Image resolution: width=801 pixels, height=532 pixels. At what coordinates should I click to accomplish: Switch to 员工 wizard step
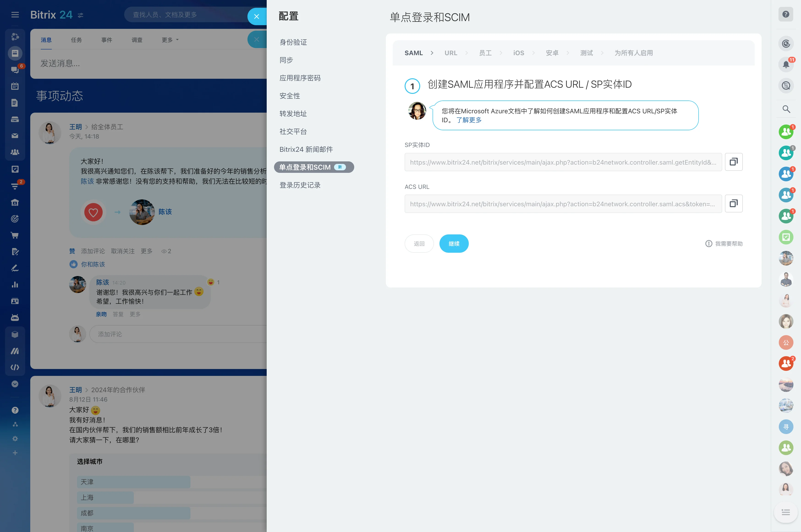tap(485, 53)
